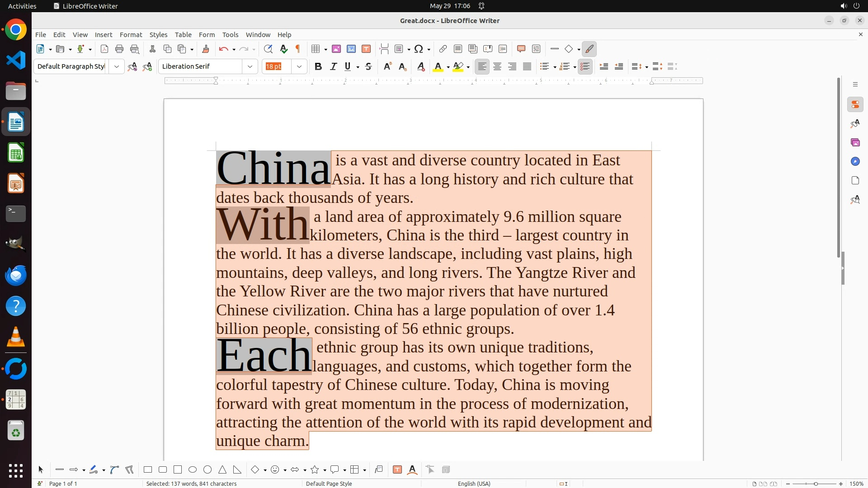
Task: Click Default Page Style in status bar
Action: [329, 484]
